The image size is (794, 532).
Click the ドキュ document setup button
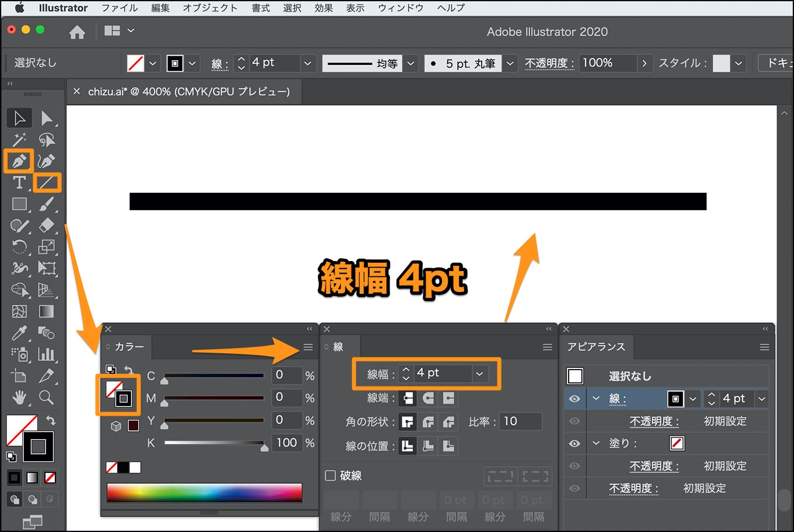click(x=776, y=63)
